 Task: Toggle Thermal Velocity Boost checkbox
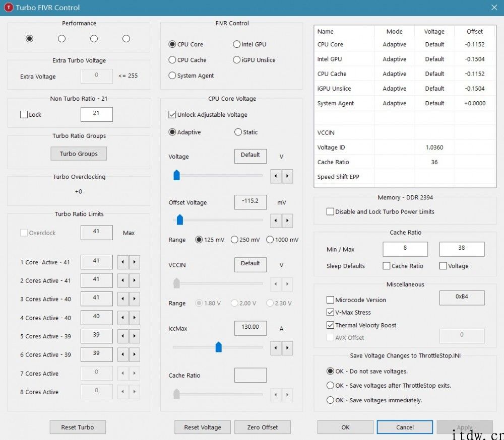(361, 325)
